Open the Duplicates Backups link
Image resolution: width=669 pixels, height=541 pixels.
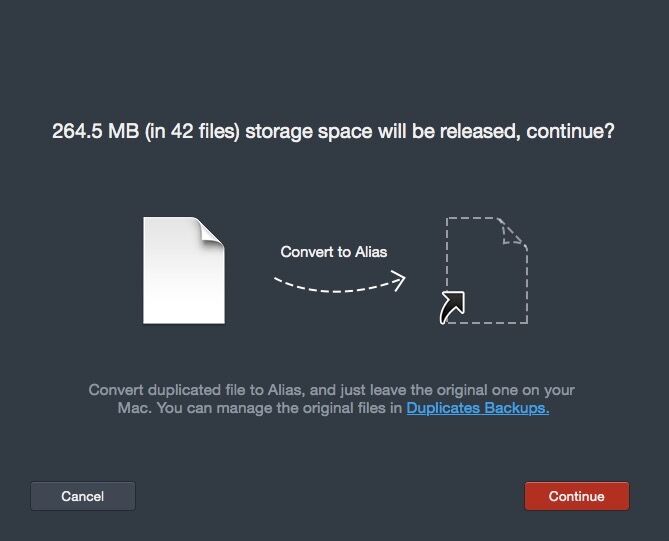point(477,408)
